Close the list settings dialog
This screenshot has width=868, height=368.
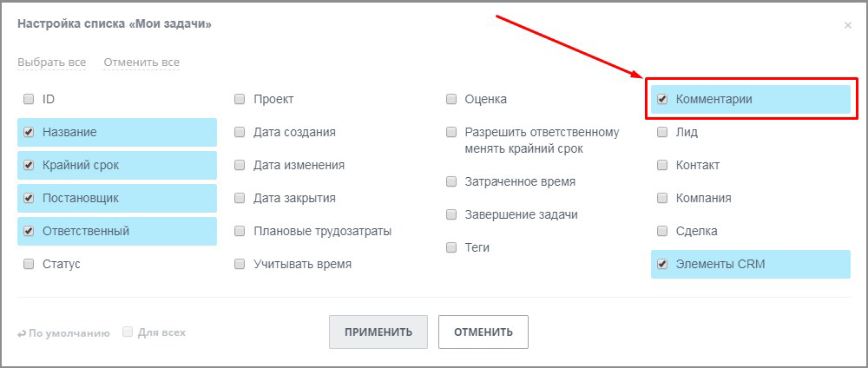tap(847, 26)
